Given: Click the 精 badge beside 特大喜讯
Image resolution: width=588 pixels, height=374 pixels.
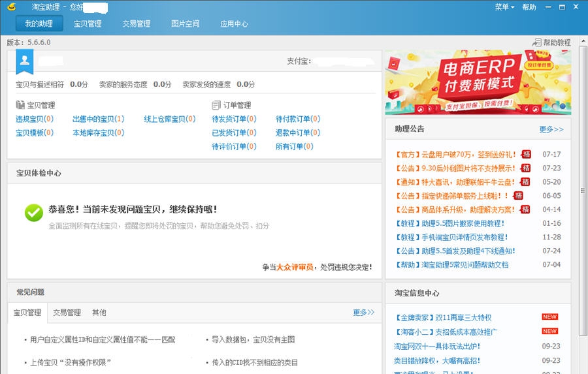Looking at the screenshot, I should (526, 181).
